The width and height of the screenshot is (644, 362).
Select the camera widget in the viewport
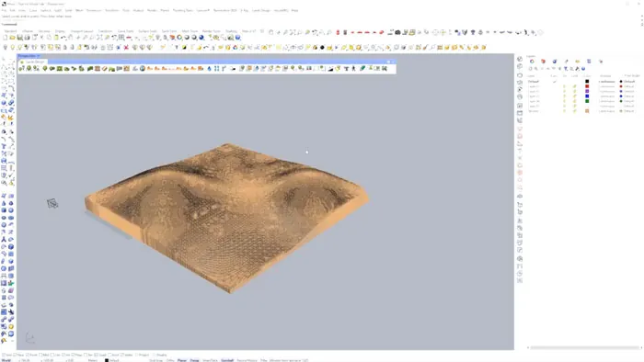[x=52, y=203]
